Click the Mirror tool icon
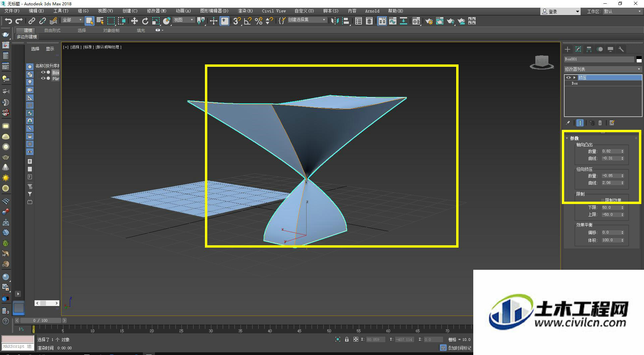Viewport: 644px width, 355px height. coord(335,21)
